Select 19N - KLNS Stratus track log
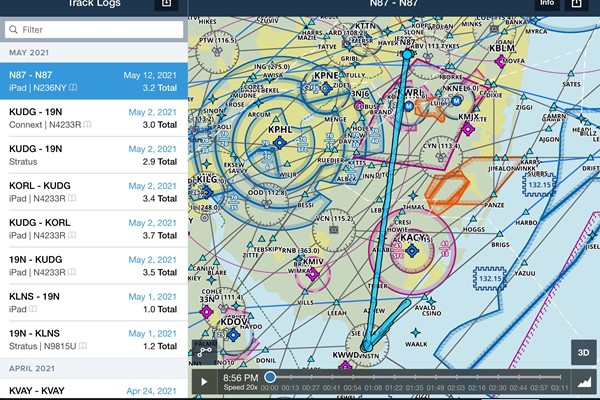 (x=93, y=340)
